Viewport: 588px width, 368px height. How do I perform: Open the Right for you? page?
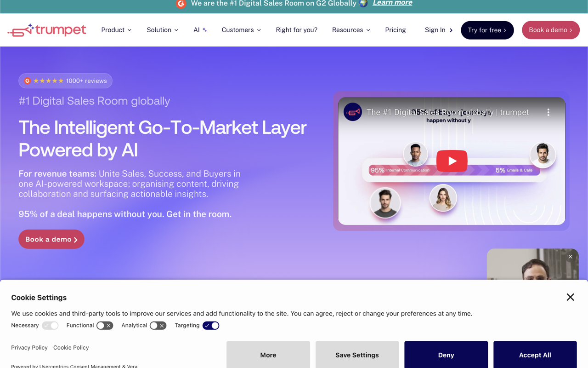[297, 30]
